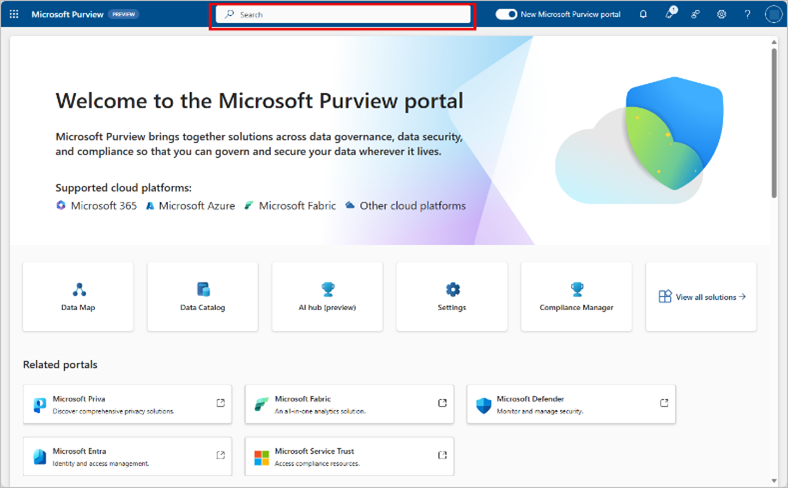
Task: Open the Data Map solution card
Action: [x=78, y=297]
